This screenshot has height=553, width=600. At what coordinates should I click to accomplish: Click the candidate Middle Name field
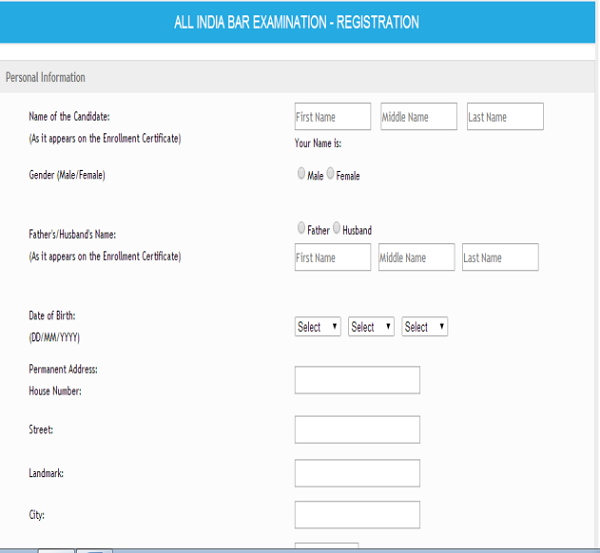point(418,117)
